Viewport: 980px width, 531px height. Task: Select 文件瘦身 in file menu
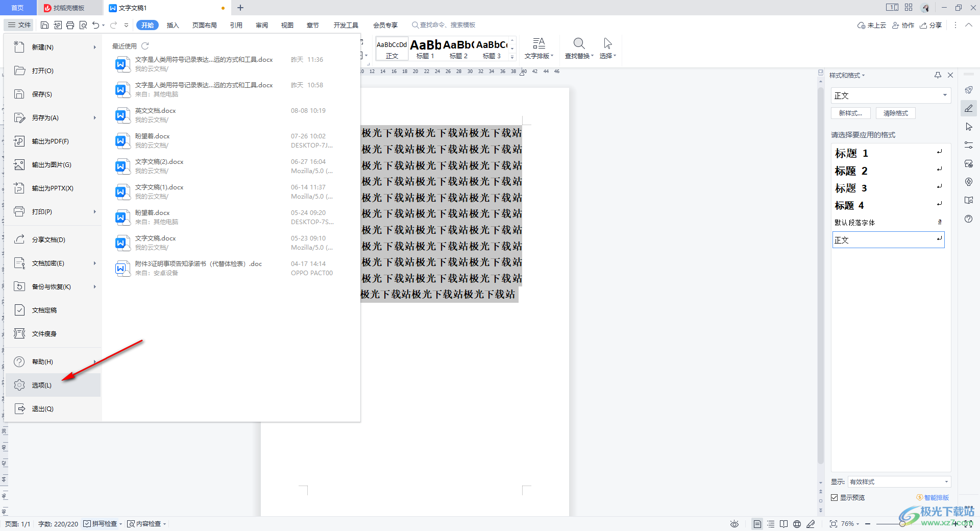tap(54, 333)
